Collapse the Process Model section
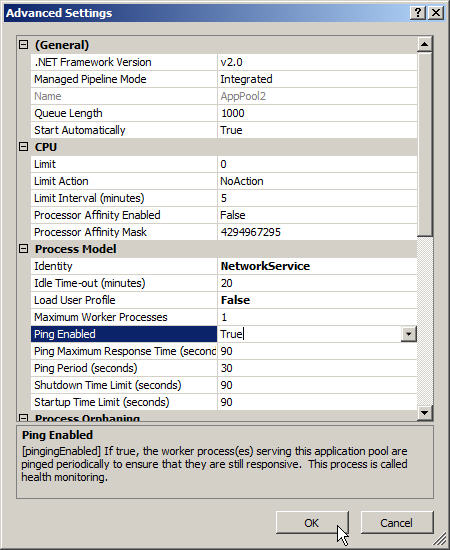450x550 pixels. click(23, 249)
